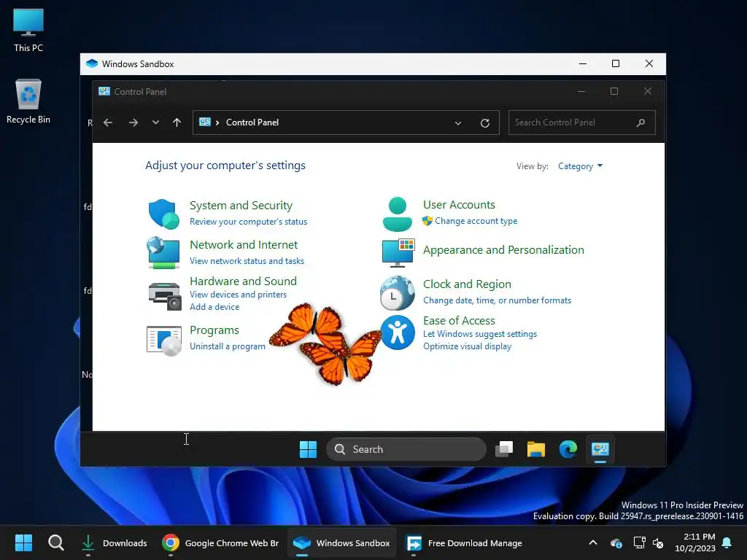The width and height of the screenshot is (747, 560).
Task: Click the cloud sync tray icon
Action: point(616,542)
